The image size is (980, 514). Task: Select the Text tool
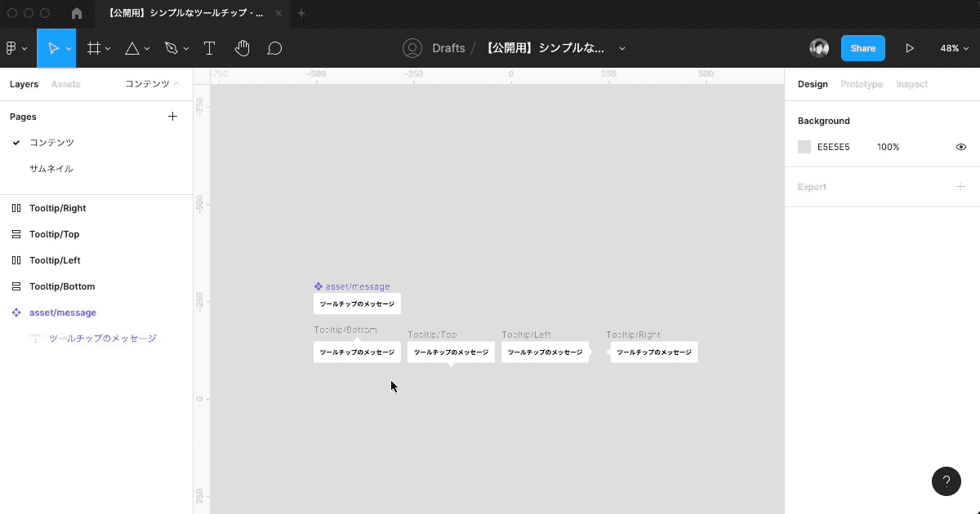(209, 48)
